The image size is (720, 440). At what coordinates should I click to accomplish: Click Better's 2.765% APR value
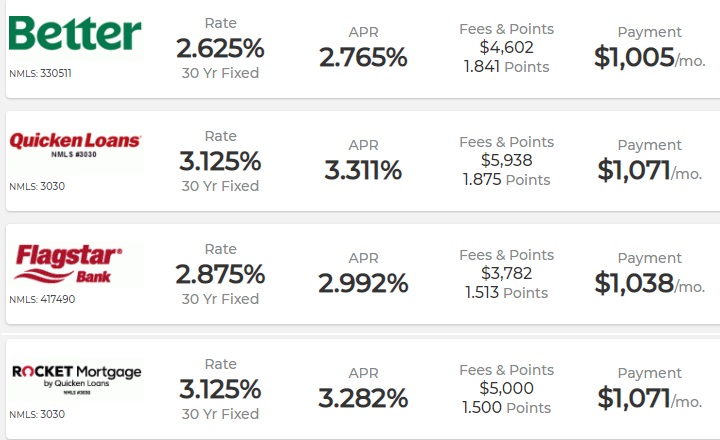click(x=363, y=58)
